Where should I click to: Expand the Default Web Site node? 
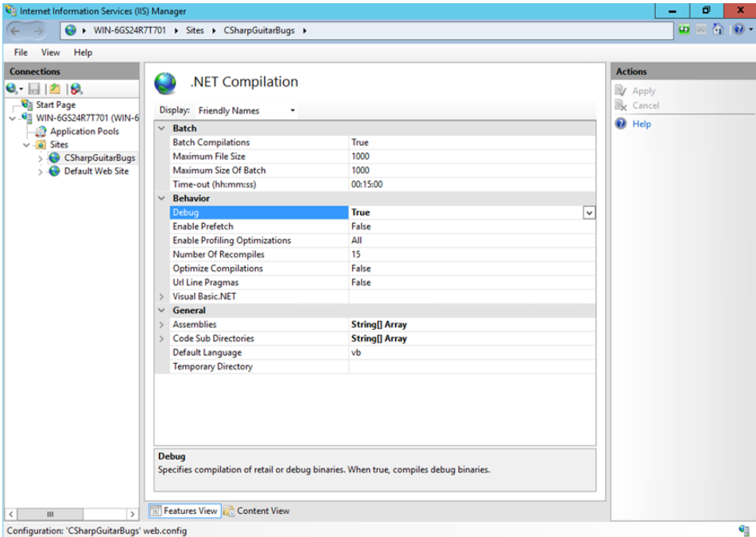tap(41, 172)
